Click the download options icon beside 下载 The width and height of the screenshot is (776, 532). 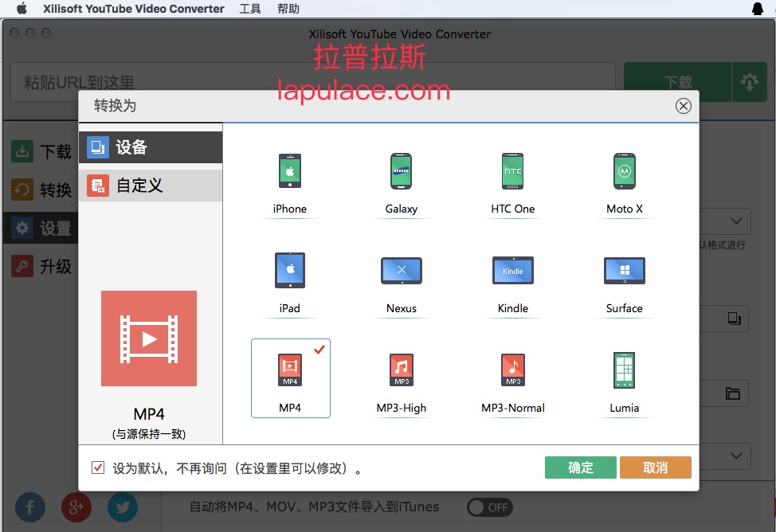coord(749,82)
